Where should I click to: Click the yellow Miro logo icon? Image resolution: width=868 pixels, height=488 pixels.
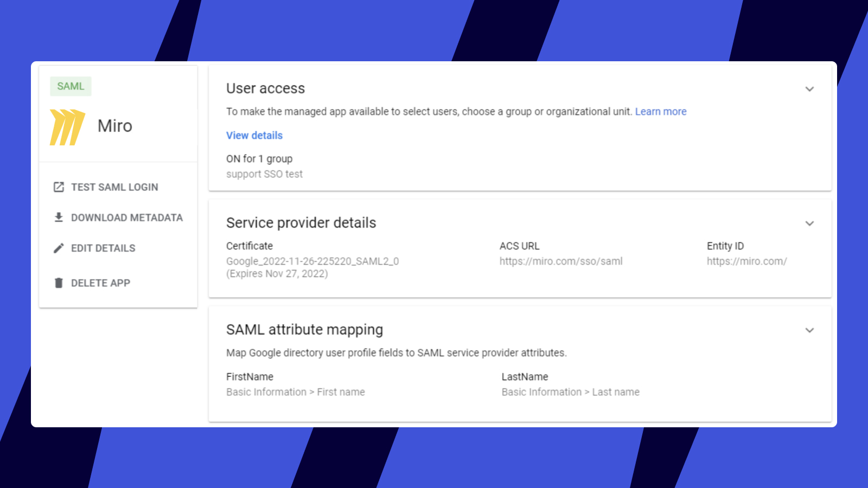click(x=67, y=127)
